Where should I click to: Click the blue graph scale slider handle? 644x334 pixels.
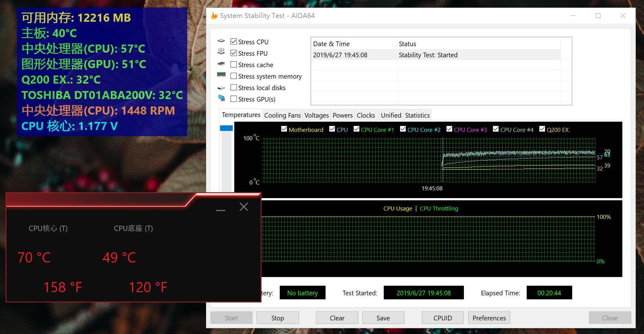(x=226, y=128)
